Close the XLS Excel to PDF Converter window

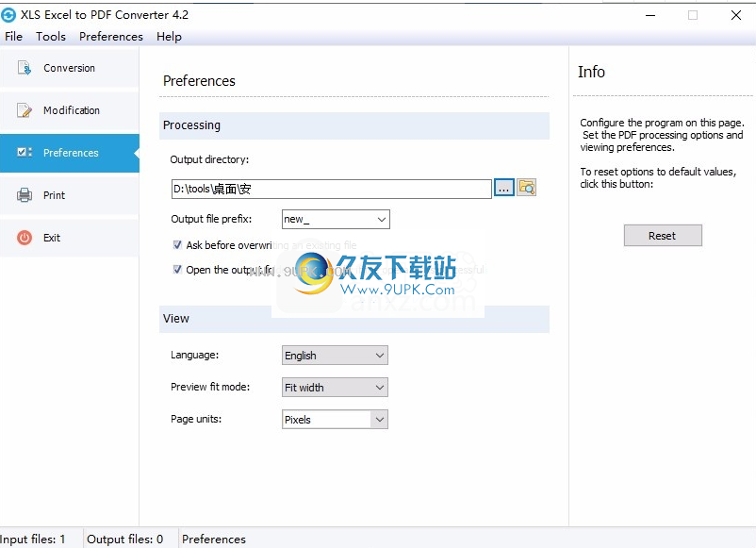pos(736,15)
